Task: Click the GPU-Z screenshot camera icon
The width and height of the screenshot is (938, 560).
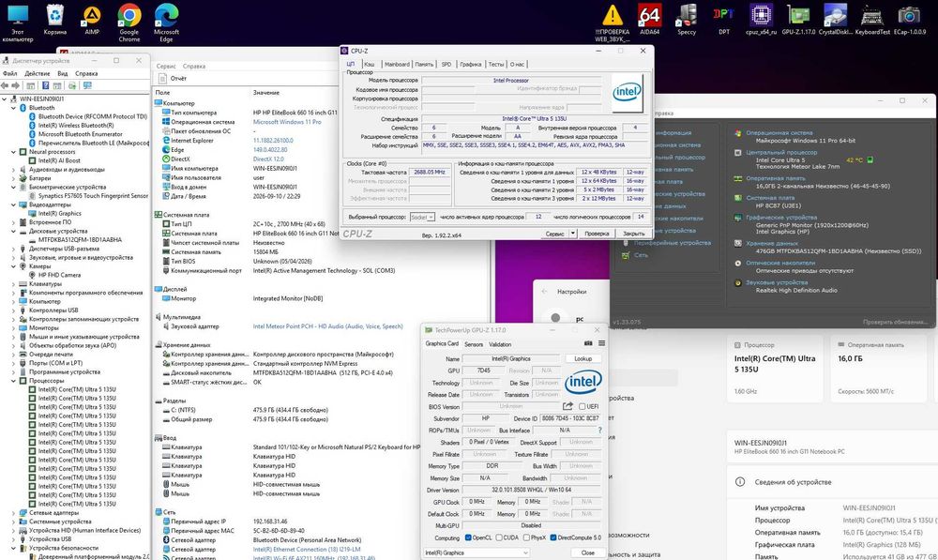Action: 588,343
